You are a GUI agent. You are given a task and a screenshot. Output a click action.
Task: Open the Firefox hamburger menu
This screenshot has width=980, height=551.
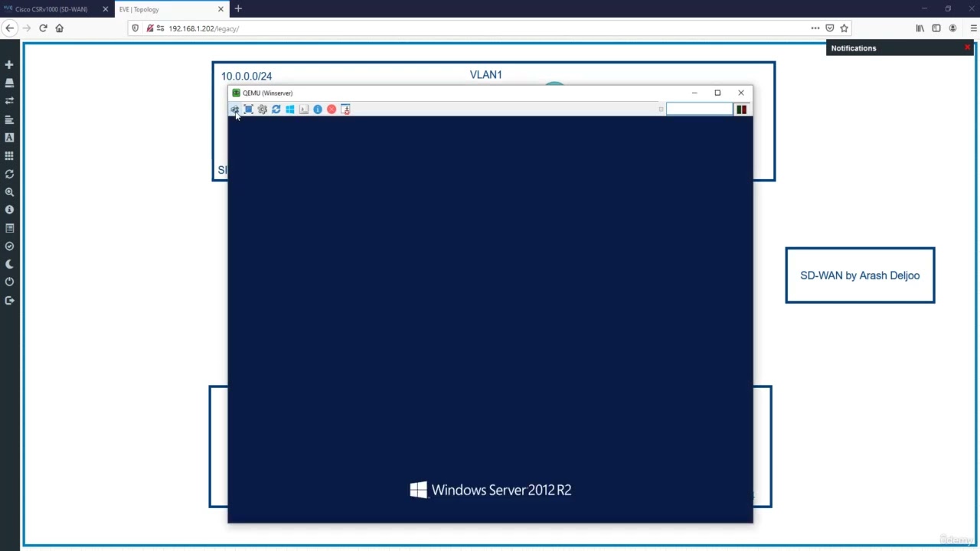(973, 28)
